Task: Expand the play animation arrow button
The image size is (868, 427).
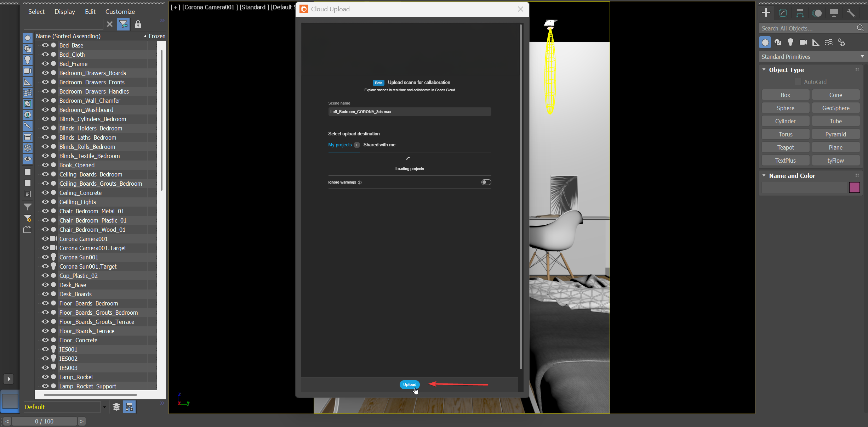Action: coord(9,379)
